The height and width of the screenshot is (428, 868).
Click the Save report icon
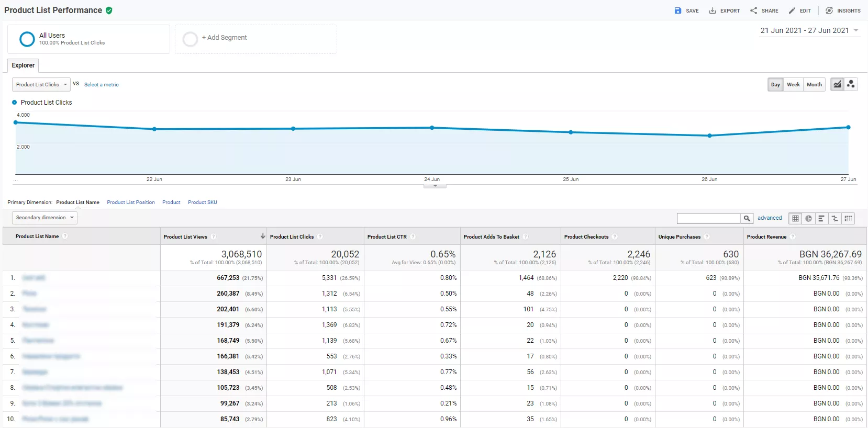[x=678, y=10]
